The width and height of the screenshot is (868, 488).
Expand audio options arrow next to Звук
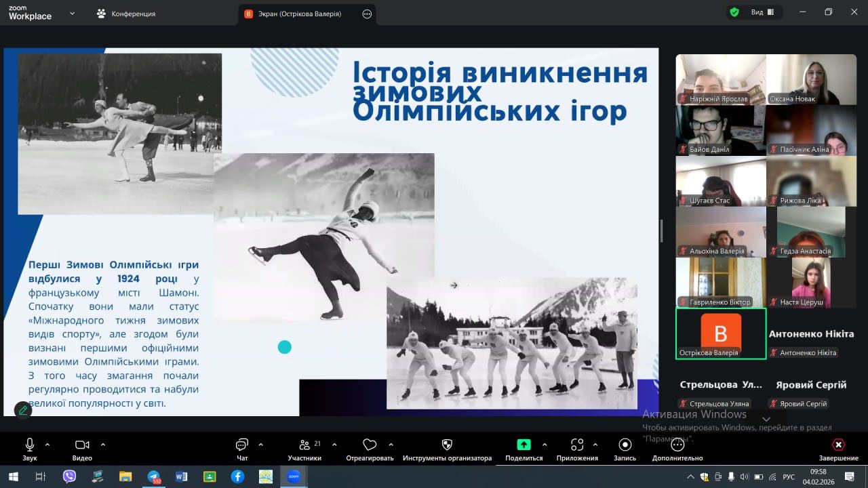click(x=47, y=445)
